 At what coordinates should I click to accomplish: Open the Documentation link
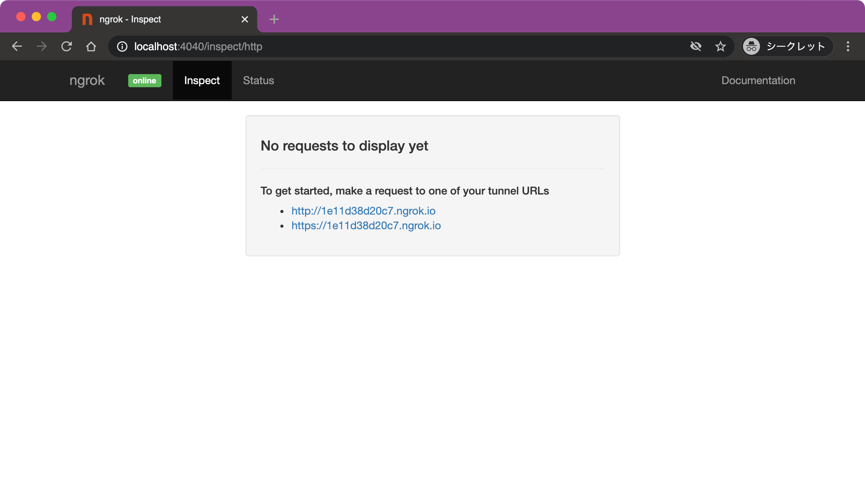(x=758, y=80)
